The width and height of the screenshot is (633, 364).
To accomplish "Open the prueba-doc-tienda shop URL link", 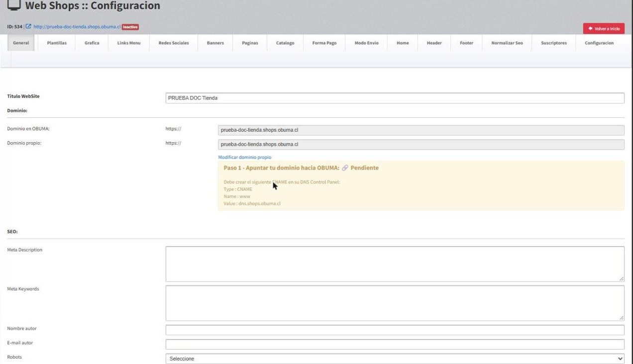I will pos(77,27).
